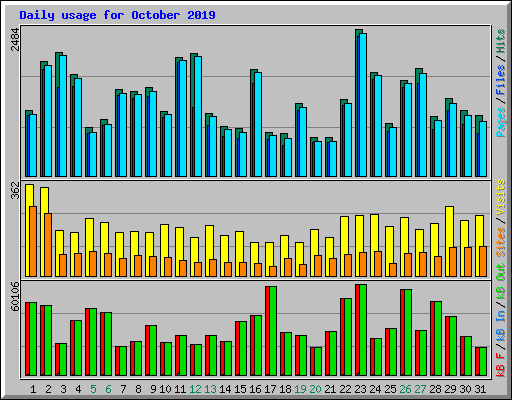Click day 26 weekend label on x-axis
The image size is (512, 400).
coord(405,389)
